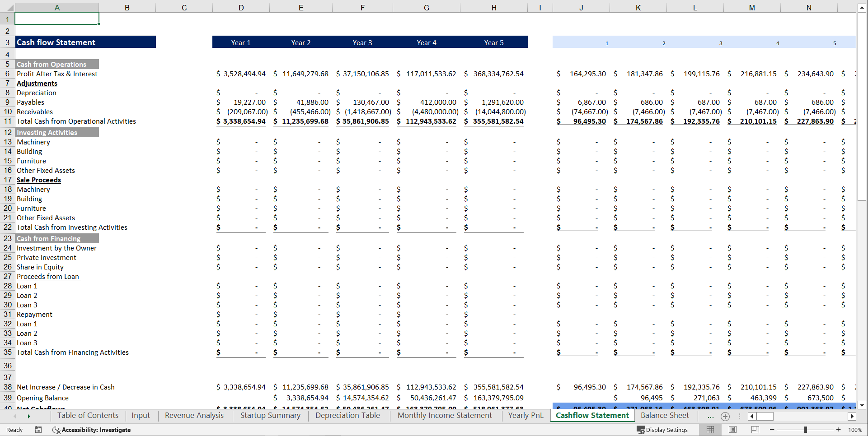
Task: Click the Year 5 header cell
Action: point(494,42)
